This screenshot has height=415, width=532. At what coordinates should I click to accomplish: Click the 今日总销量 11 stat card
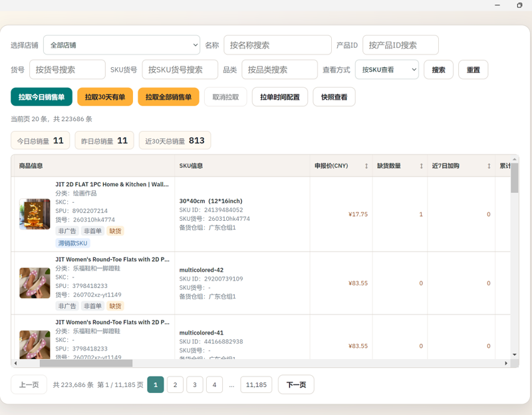click(x=41, y=140)
